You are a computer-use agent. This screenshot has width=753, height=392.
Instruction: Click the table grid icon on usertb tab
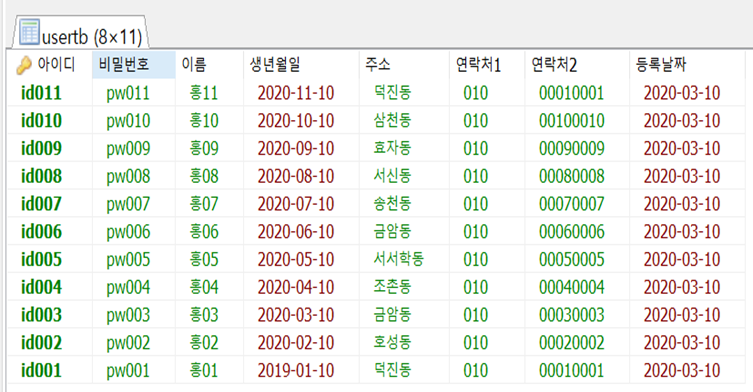29,33
